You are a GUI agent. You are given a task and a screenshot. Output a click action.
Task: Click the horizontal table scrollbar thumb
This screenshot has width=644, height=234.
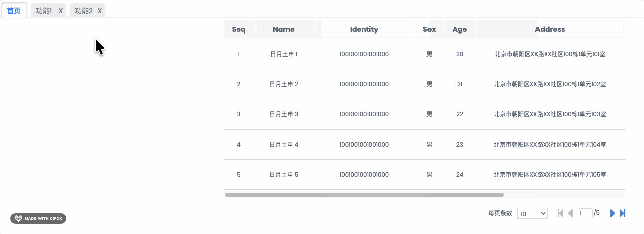[x=364, y=194]
